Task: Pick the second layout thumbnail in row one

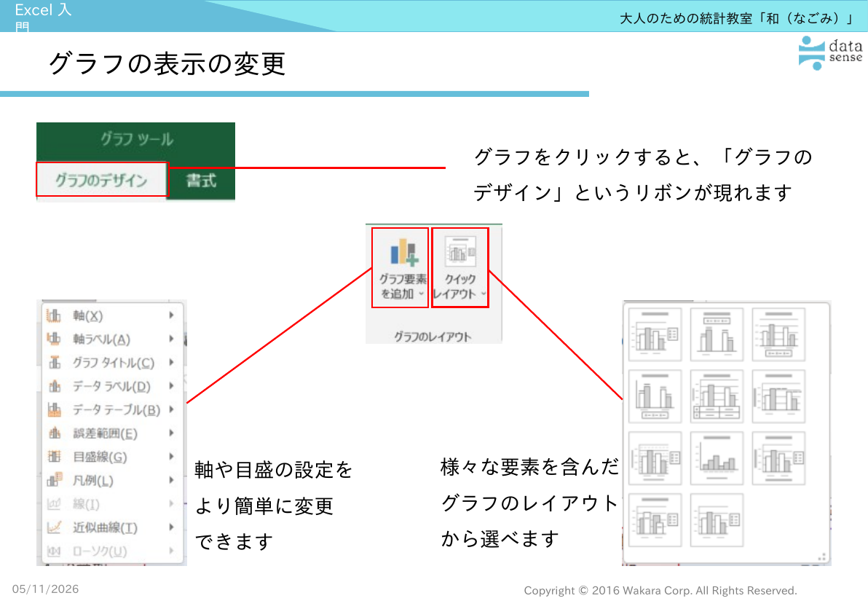Action: click(717, 334)
